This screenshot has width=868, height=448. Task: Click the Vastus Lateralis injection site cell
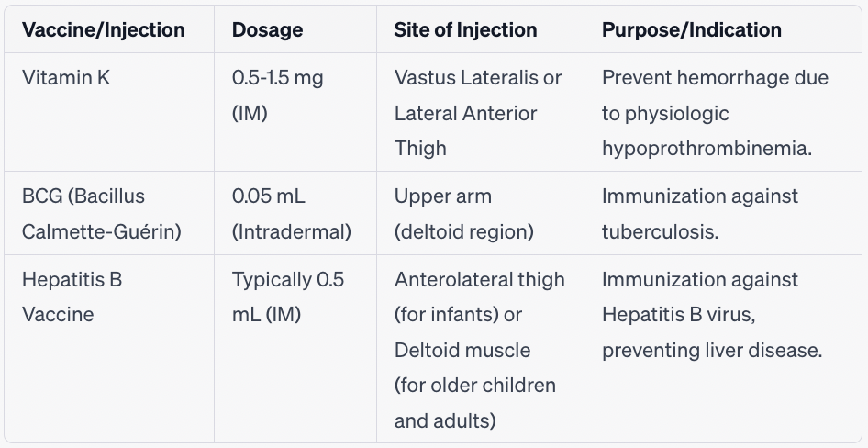[x=478, y=113]
